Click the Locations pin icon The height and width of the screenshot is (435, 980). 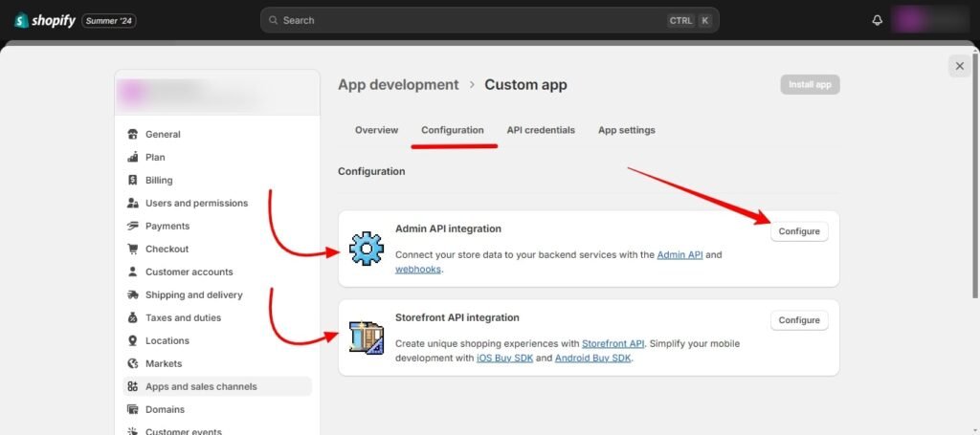132,340
